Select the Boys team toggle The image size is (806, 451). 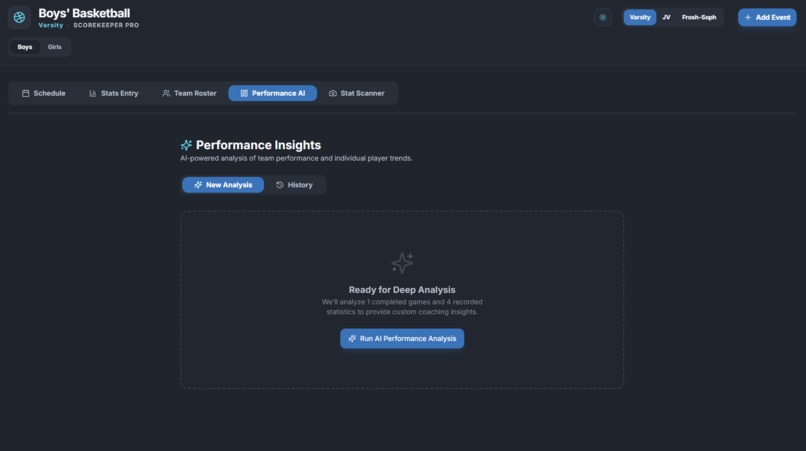tap(25, 47)
